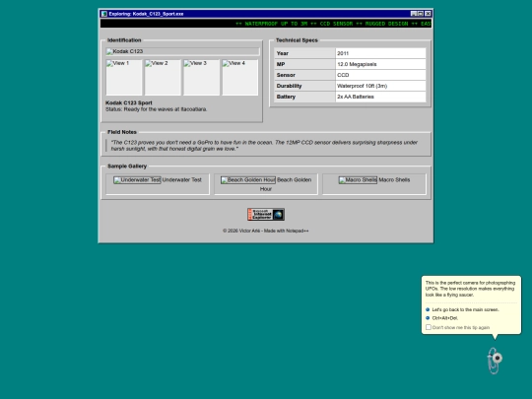Click the Field Notes quote text
This screenshot has height=399, width=532.
pos(264,146)
